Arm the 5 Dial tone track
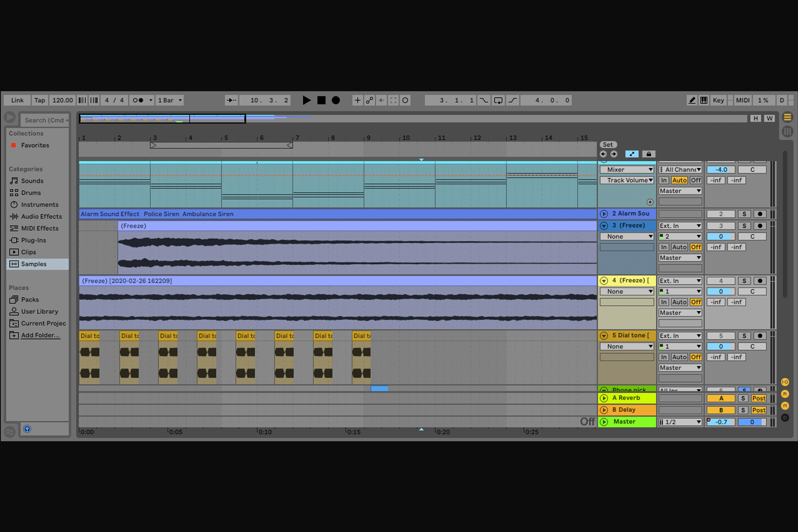The height and width of the screenshot is (532, 798). [760, 336]
